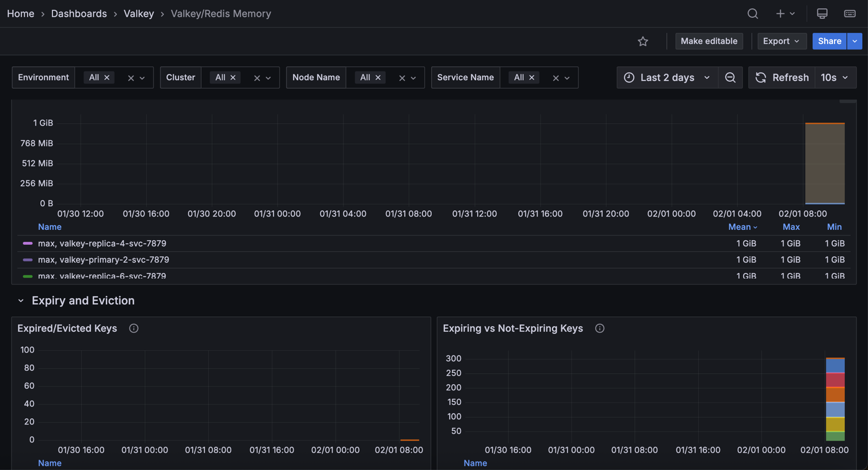Open the dashboard search

752,13
